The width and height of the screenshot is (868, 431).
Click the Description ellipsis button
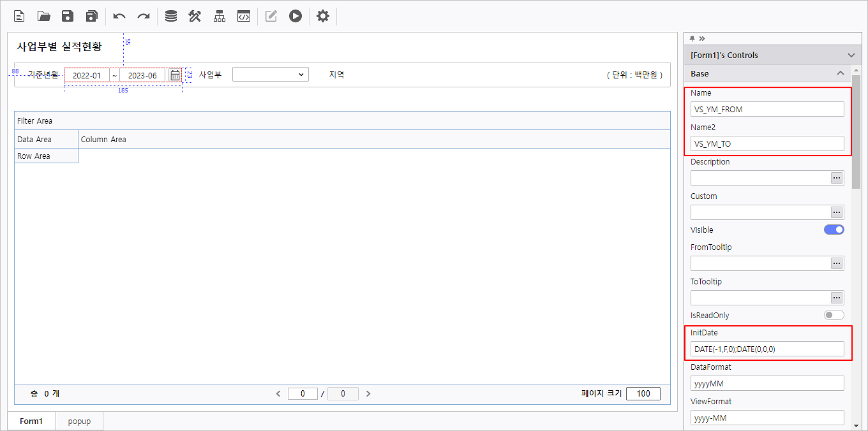(x=836, y=178)
